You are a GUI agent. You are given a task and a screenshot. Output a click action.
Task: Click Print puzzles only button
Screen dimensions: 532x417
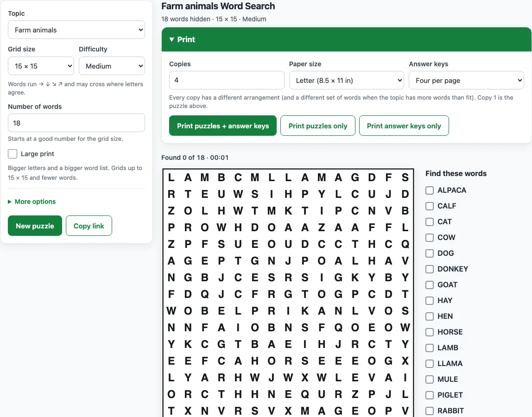tap(318, 126)
